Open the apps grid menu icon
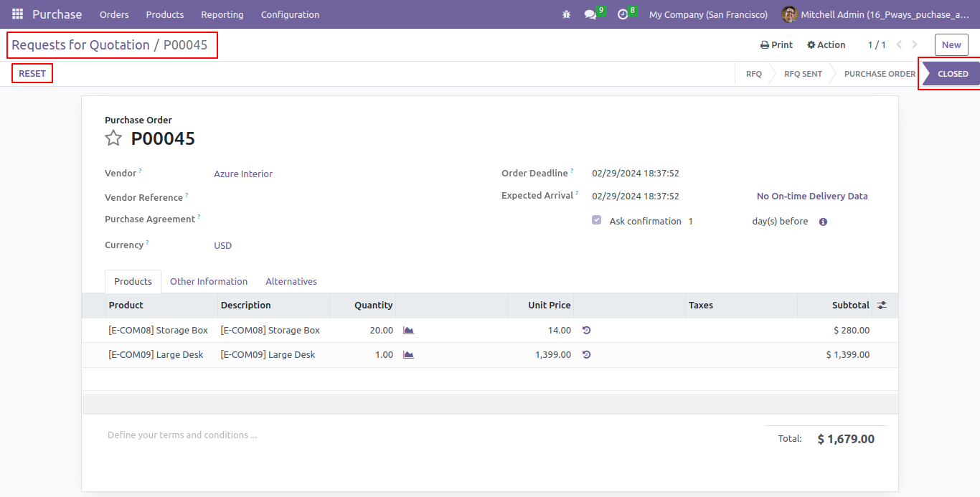The width and height of the screenshot is (980, 497). click(17, 14)
